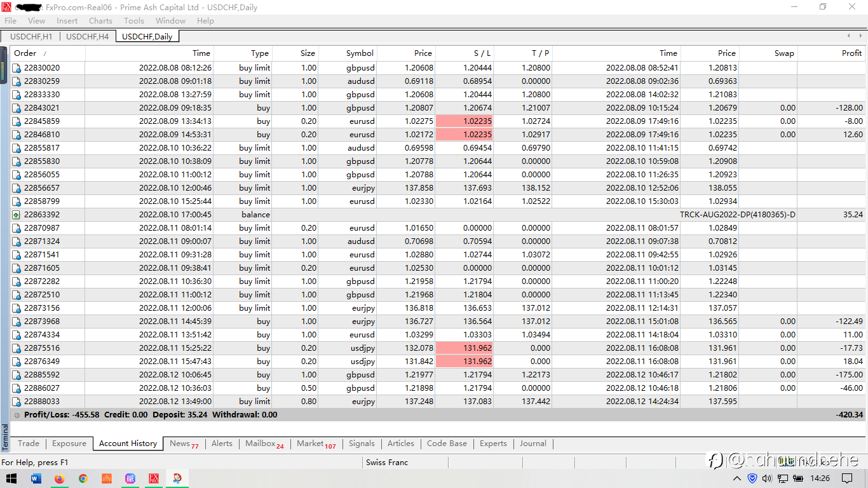Sort by Type column header
Screen dimensions: 868x488
click(x=242, y=53)
